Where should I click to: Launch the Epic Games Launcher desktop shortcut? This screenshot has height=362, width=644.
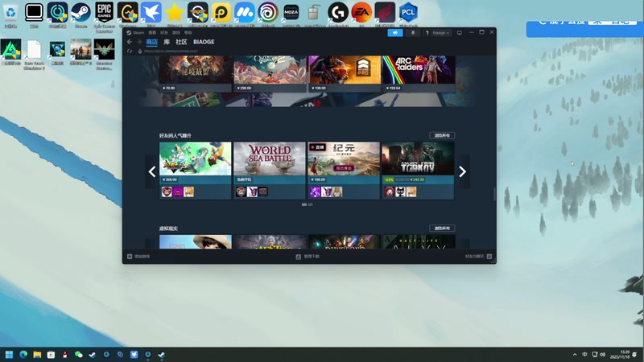(105, 17)
